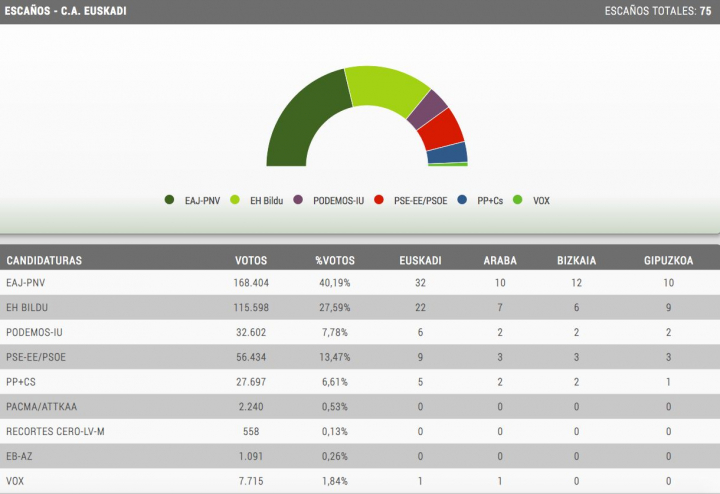Click the VOX legend label
The width and height of the screenshot is (720, 494).
541,200
